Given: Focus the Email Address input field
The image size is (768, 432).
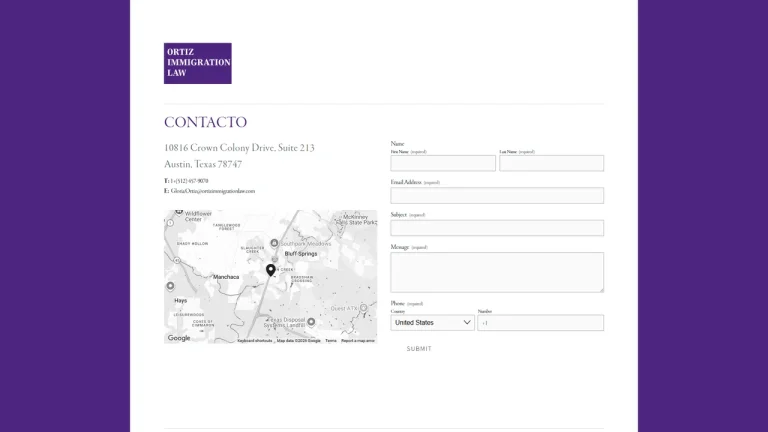Looking at the screenshot, I should click(x=497, y=195).
